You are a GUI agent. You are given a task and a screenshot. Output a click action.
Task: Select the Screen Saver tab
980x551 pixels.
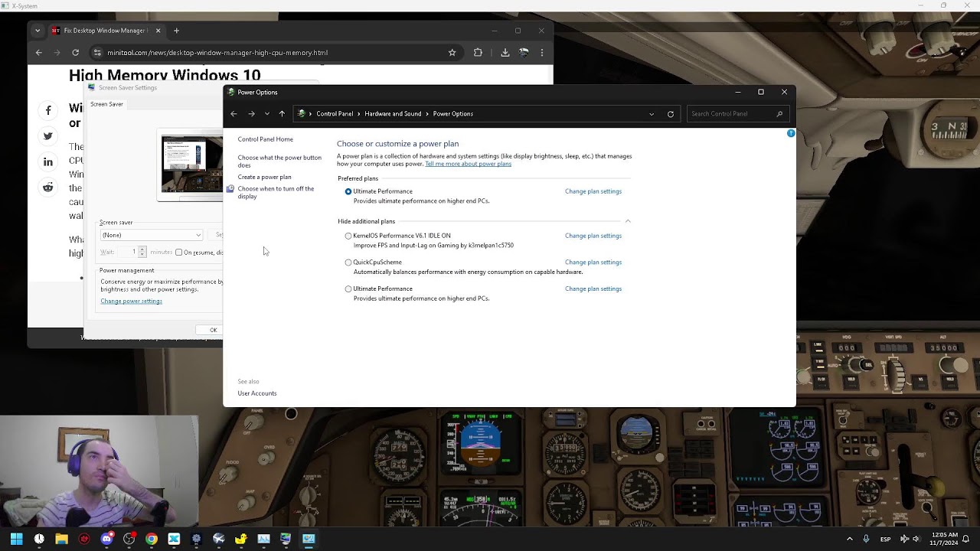tap(106, 104)
